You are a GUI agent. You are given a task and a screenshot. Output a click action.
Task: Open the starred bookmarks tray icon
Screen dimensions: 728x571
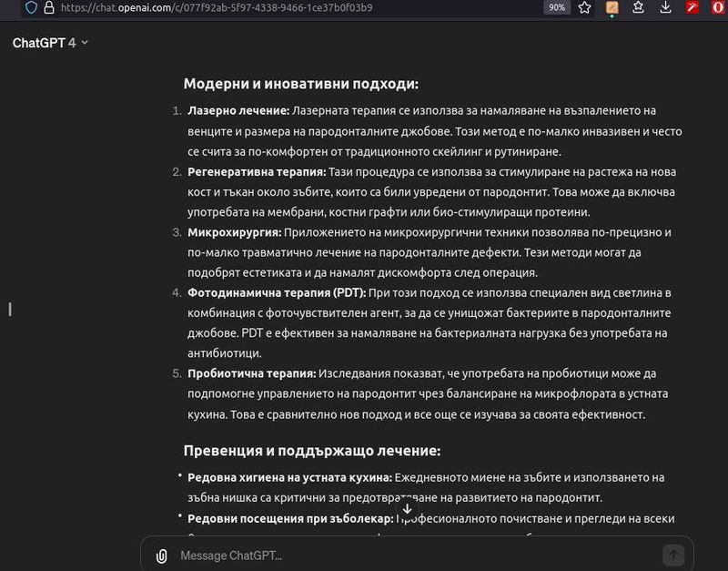(640, 8)
